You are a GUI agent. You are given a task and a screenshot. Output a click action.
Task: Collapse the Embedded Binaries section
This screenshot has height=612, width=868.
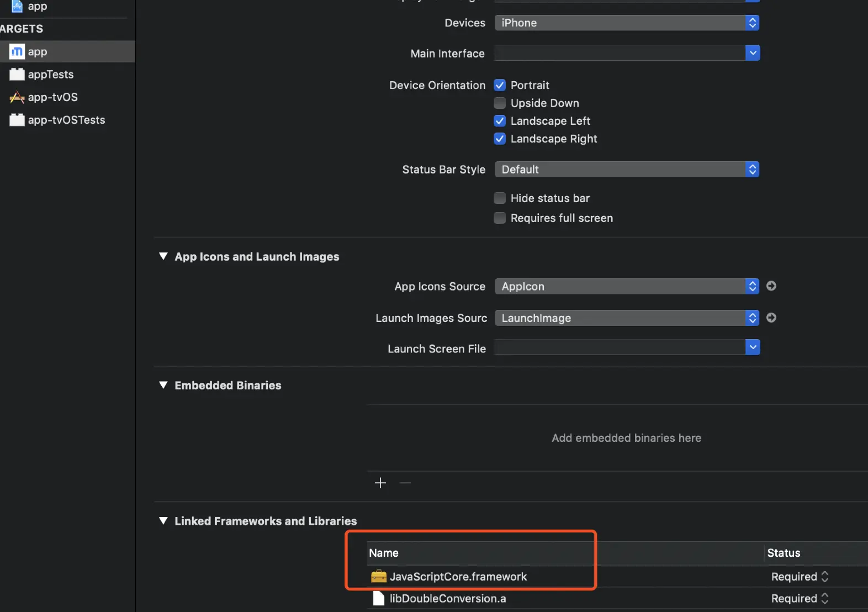[163, 385]
